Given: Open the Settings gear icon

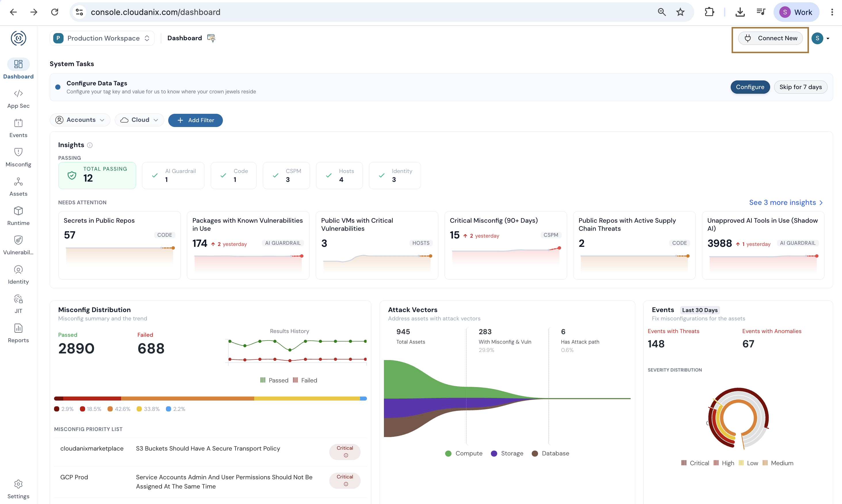Looking at the screenshot, I should coord(18,484).
